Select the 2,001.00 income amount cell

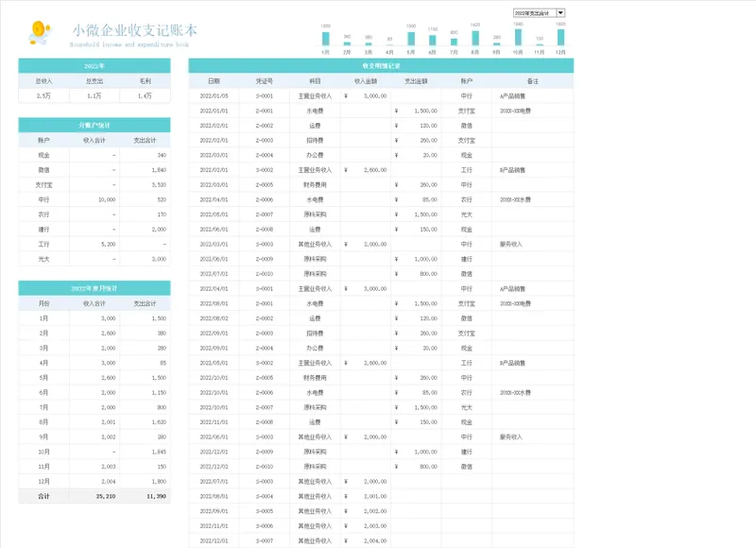pyautogui.click(x=366, y=496)
